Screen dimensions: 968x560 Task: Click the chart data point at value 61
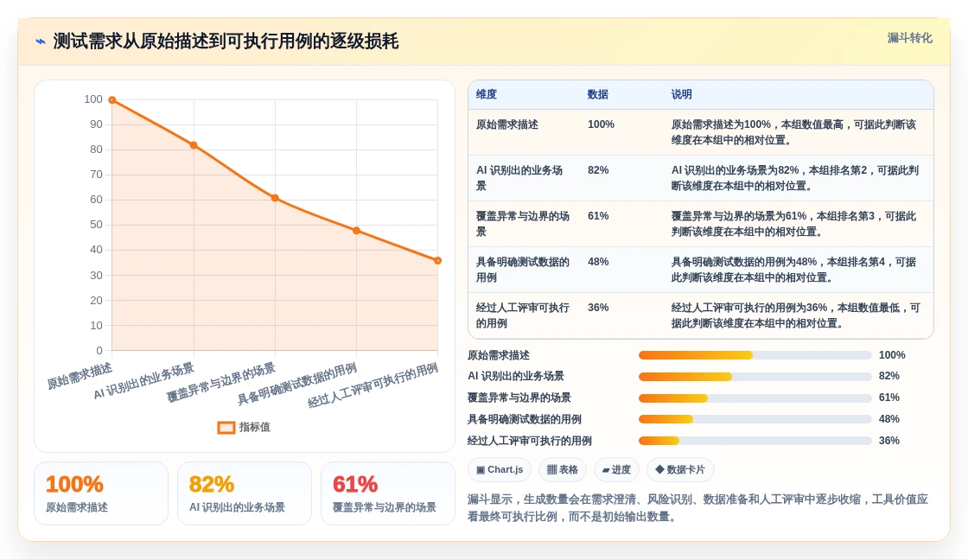tap(276, 198)
